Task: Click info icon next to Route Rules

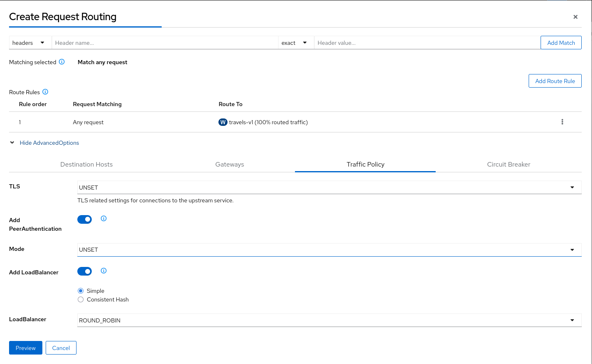Action: (45, 92)
